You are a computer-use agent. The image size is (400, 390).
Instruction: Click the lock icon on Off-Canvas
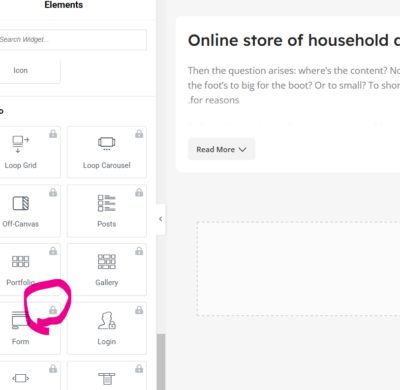pos(53,192)
